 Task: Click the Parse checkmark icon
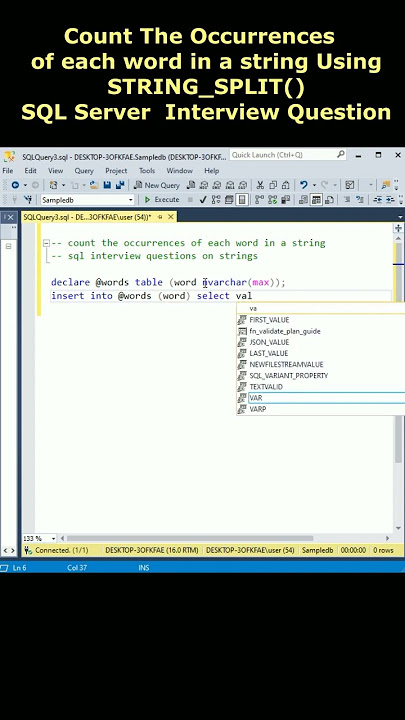[x=203, y=199]
